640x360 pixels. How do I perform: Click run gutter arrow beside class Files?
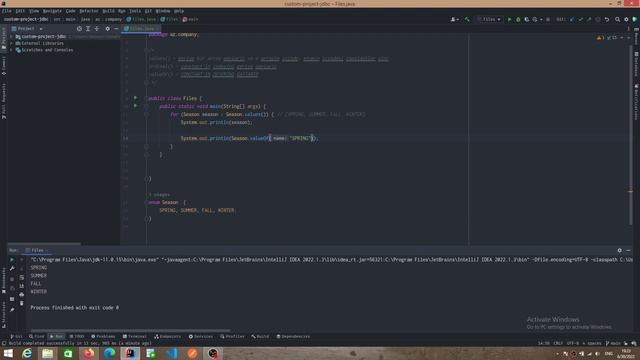pyautogui.click(x=135, y=98)
